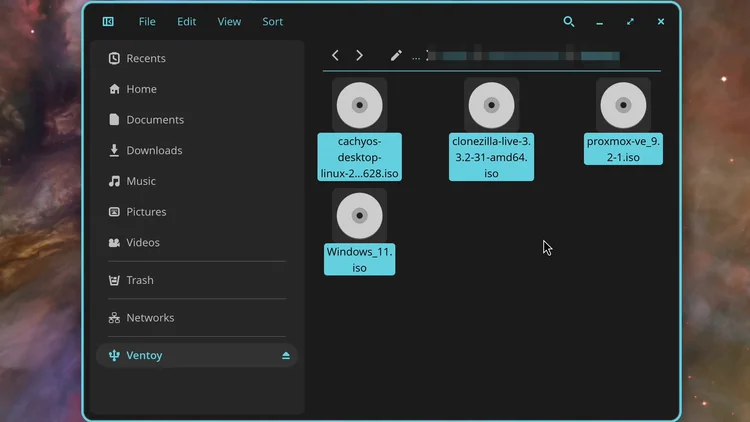The image size is (750, 422).
Task: Go to Recents in sidebar
Action: 197,58
